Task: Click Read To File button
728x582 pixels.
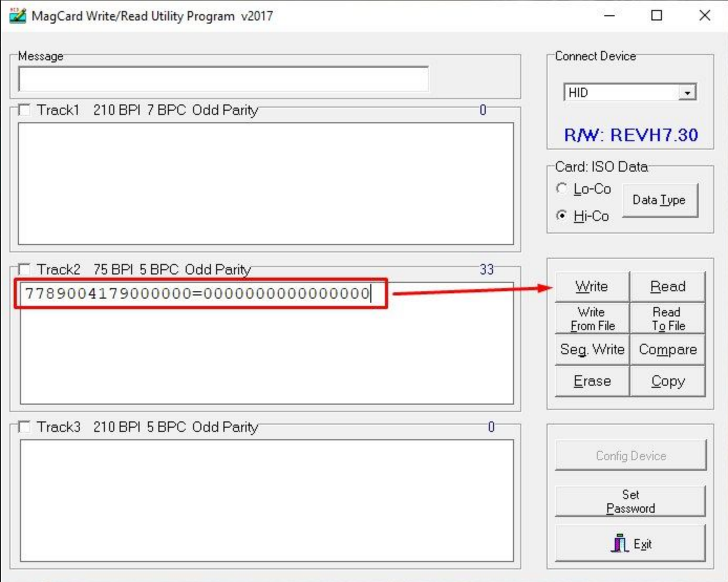Action: [668, 319]
